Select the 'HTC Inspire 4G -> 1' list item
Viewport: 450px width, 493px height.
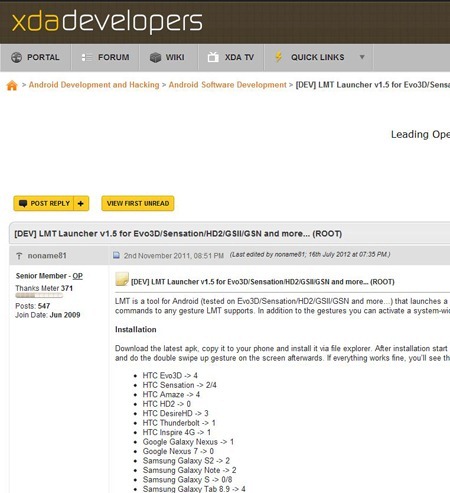177,432
